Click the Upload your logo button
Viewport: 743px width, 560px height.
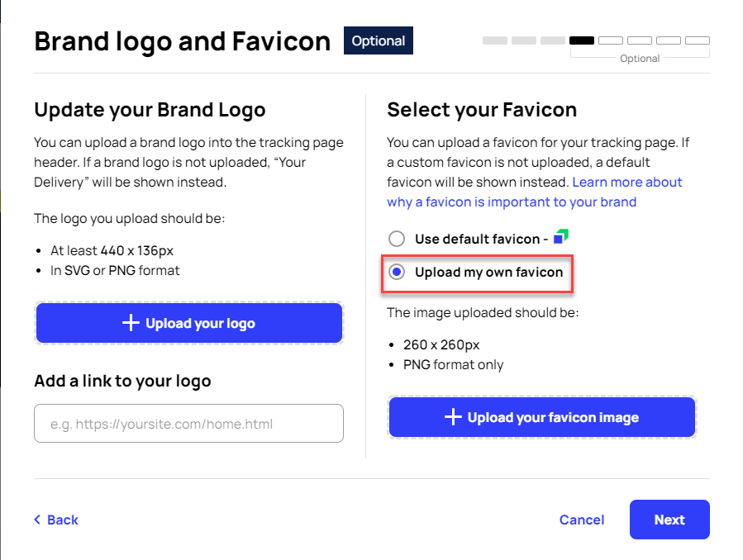pos(188,323)
